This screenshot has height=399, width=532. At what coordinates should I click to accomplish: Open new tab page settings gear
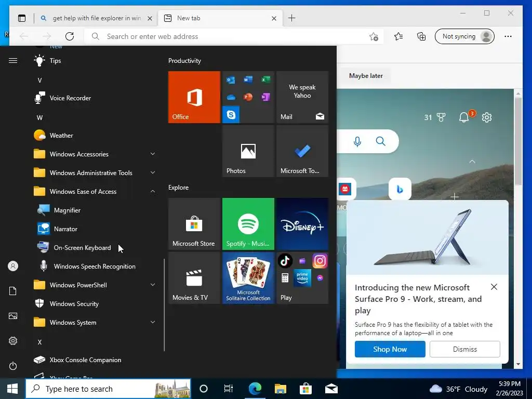pyautogui.click(x=487, y=117)
